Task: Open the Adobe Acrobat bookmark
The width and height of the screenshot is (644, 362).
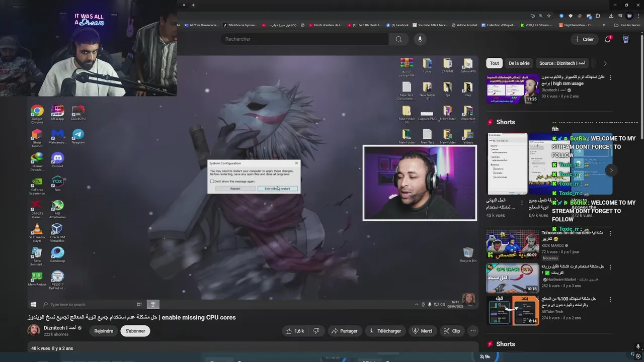Action: [464, 25]
